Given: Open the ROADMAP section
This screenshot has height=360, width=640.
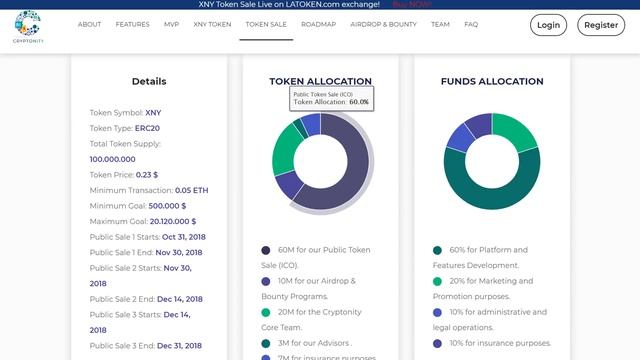Looking at the screenshot, I should 318,24.
